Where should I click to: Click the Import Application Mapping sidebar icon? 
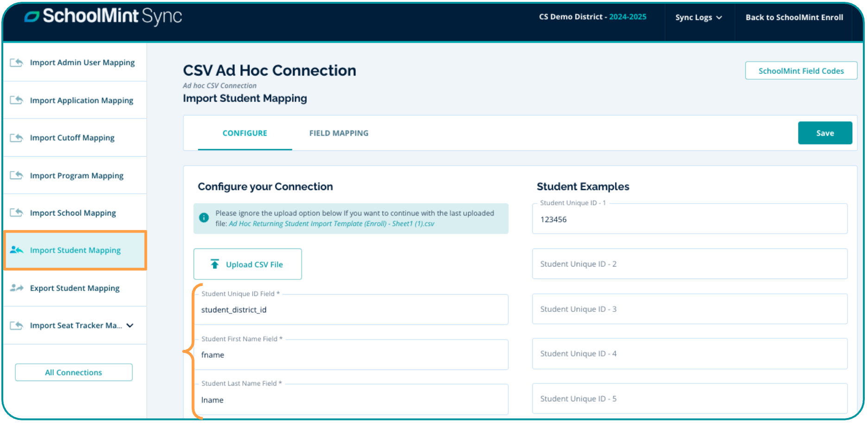(17, 100)
